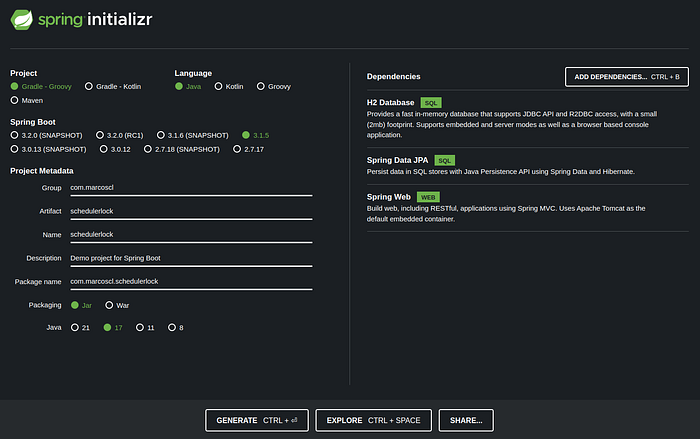Select Jar packaging

click(81, 305)
